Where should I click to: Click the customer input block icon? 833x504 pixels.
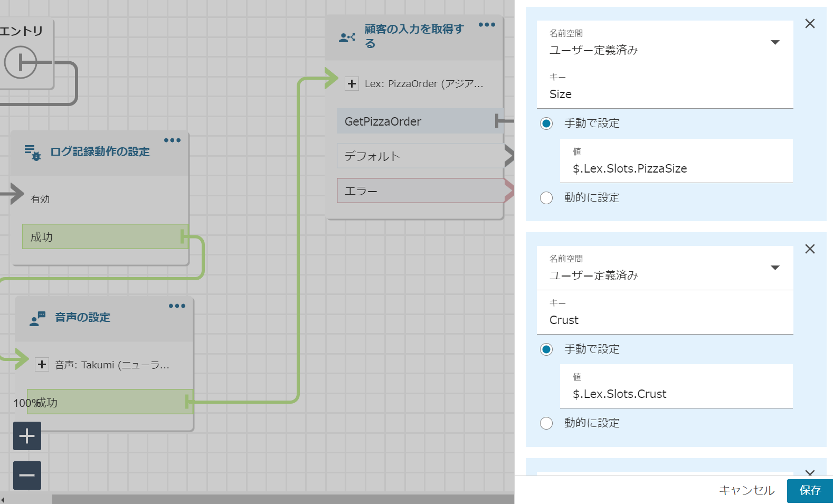347,37
